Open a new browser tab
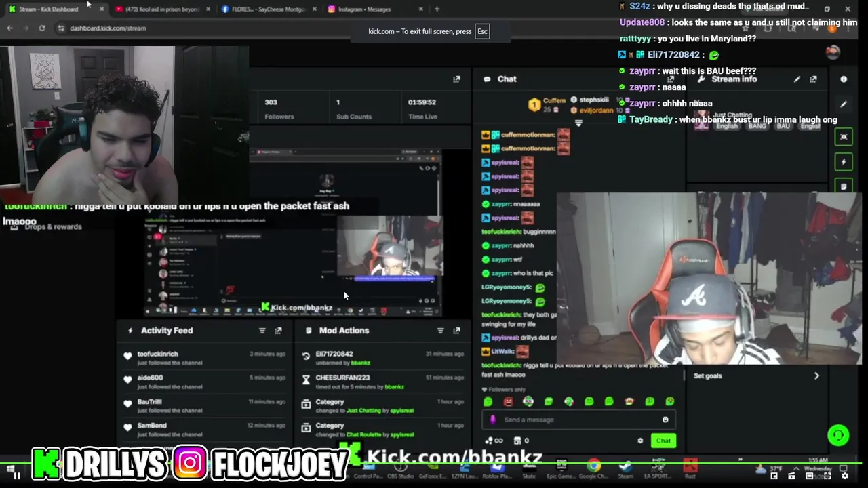 (x=437, y=9)
